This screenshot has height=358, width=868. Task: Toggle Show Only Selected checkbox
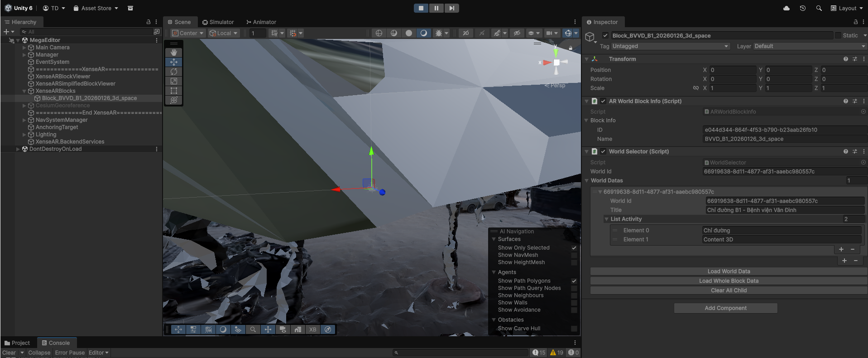(x=574, y=248)
